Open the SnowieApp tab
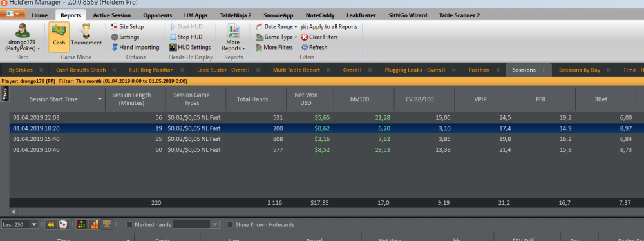The width and height of the screenshot is (644, 241). (278, 15)
